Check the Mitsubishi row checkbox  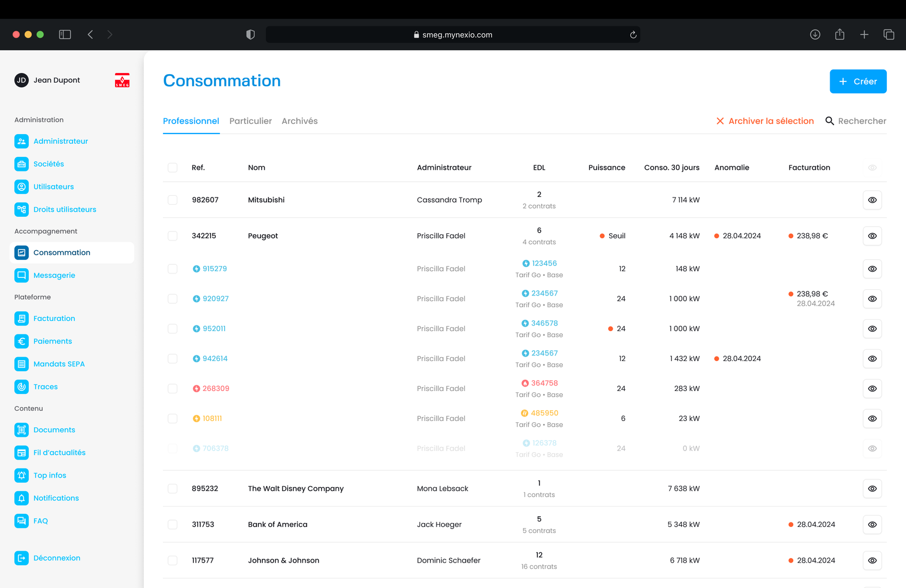tap(173, 200)
